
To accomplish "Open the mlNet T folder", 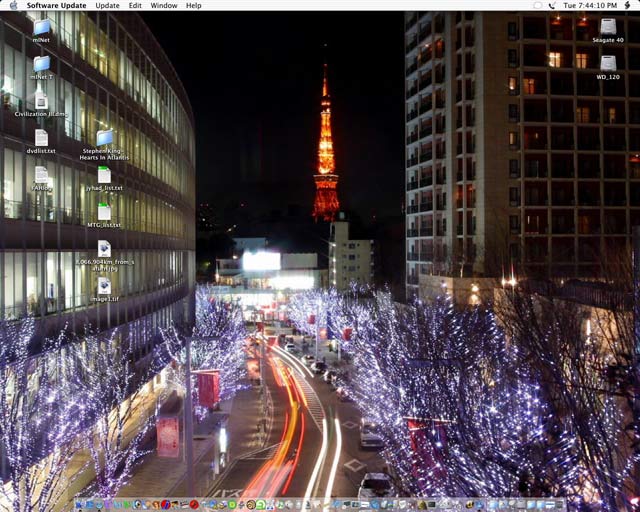I will pyautogui.click(x=42, y=64).
